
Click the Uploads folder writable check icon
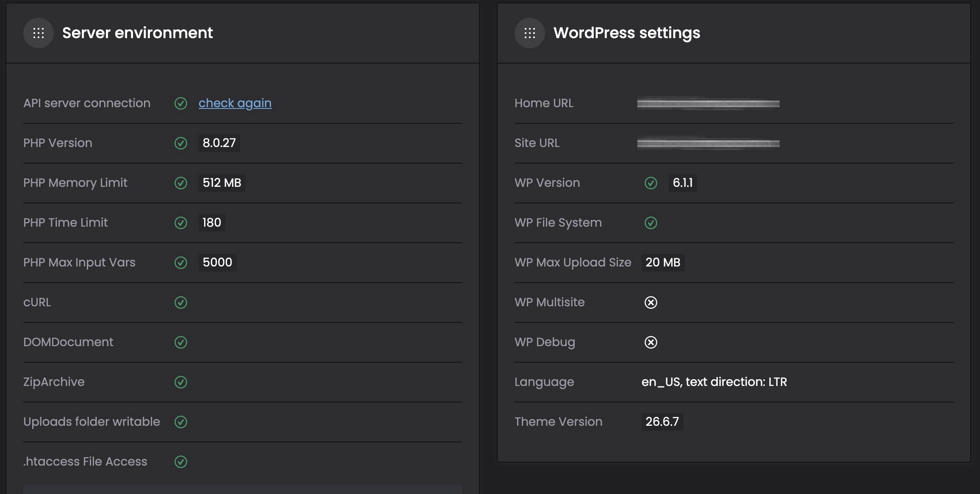181,422
